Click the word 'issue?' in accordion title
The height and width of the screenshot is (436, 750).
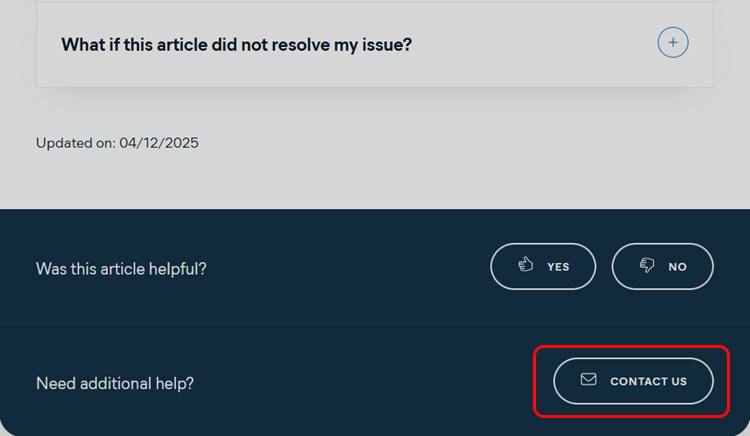pyautogui.click(x=385, y=44)
